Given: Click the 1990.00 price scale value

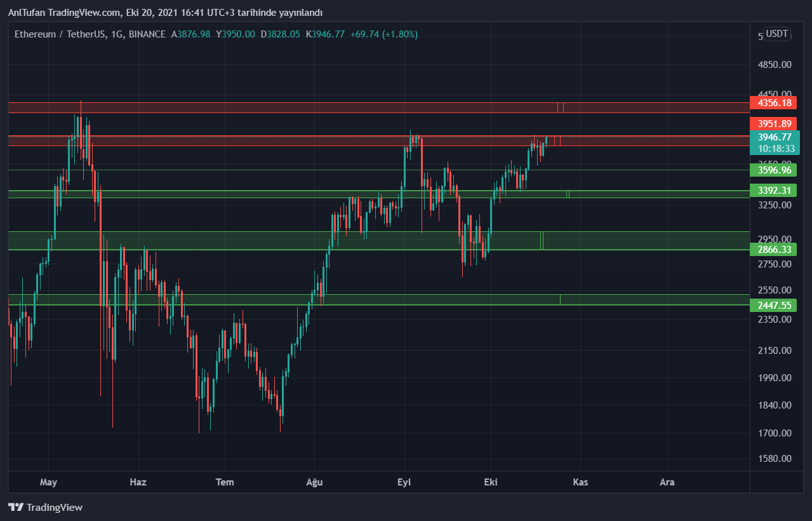Looking at the screenshot, I should 775,378.
